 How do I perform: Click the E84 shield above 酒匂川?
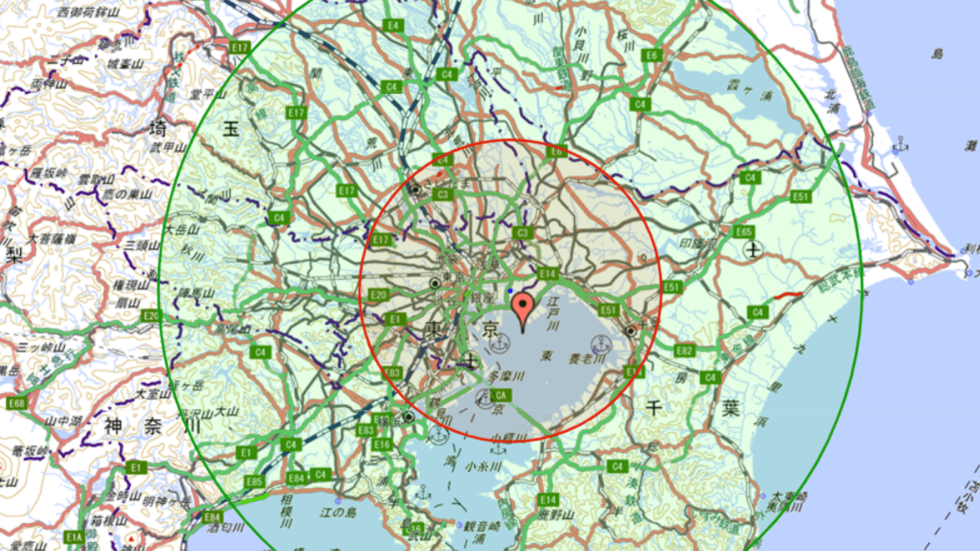pos(211,517)
